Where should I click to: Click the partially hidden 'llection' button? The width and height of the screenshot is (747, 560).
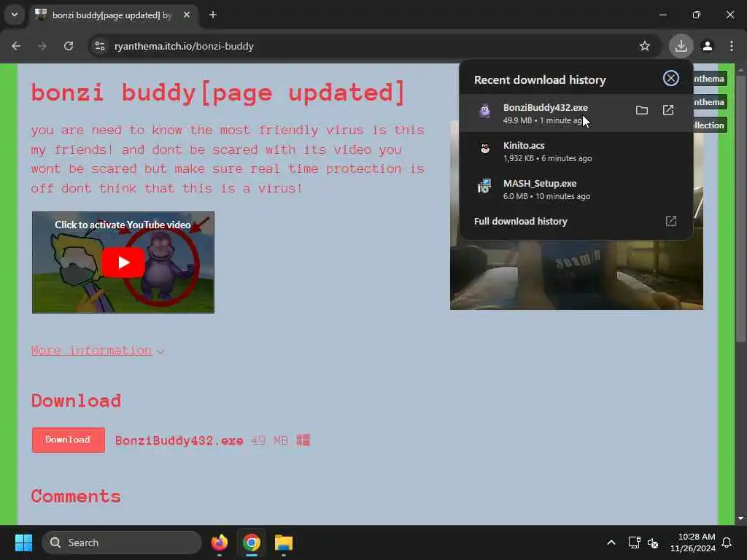click(710, 125)
